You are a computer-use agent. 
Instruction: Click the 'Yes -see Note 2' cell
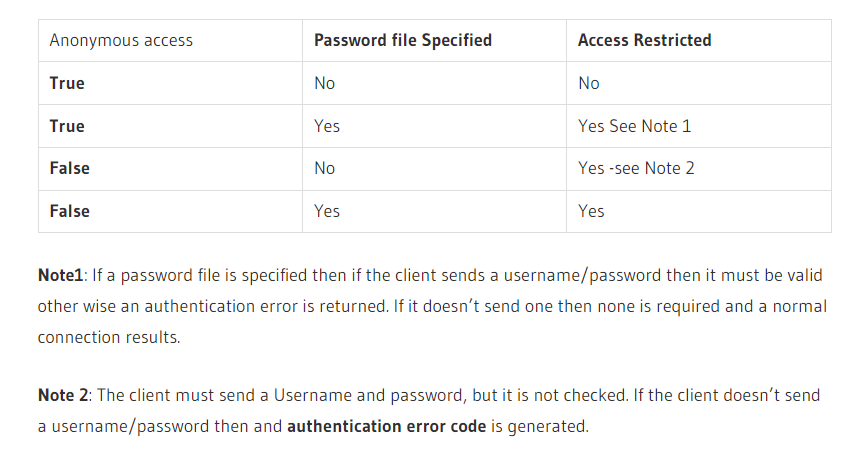pos(636,168)
